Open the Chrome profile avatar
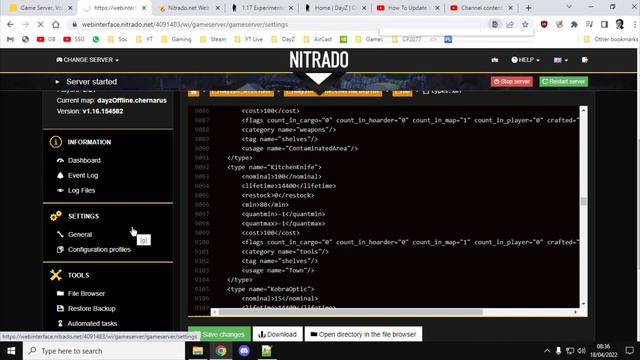The height and width of the screenshot is (360, 640). [620, 24]
